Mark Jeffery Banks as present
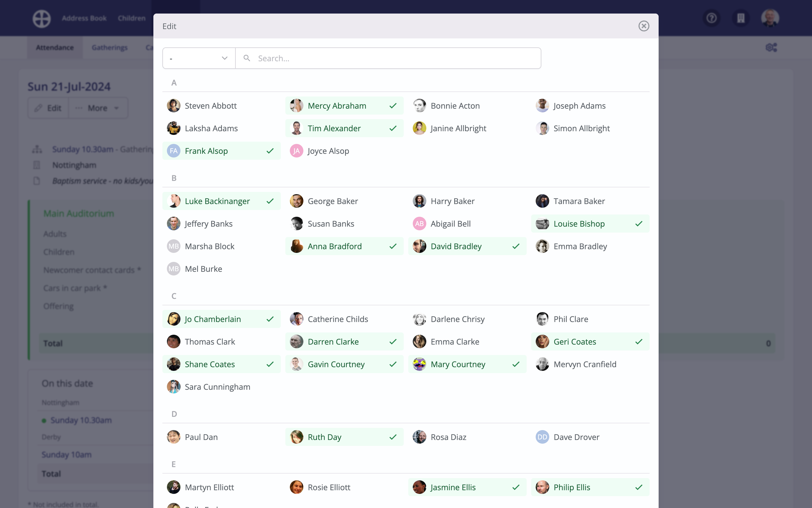Viewport: 812px width, 508px height. pos(221,224)
